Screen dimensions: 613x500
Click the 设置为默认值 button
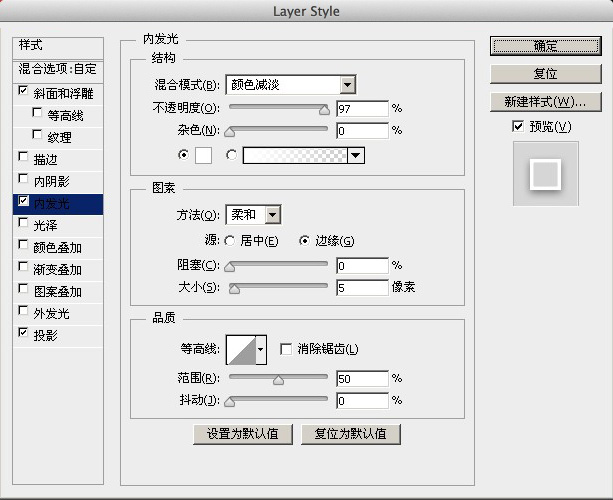[243, 434]
